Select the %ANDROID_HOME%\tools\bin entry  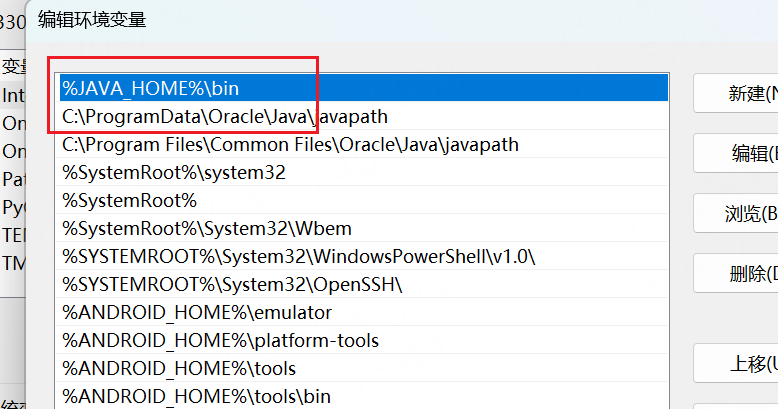(363, 396)
